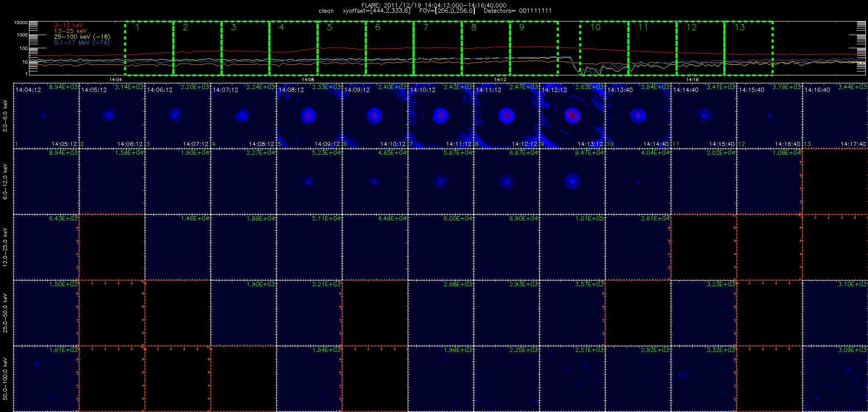Select time interval box 3 in light curve
868x412 pixels.
click(x=245, y=48)
